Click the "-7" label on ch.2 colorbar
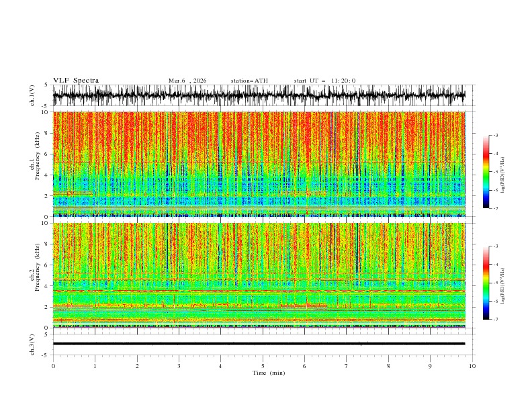The width and height of the screenshot is (532, 411). point(496,320)
